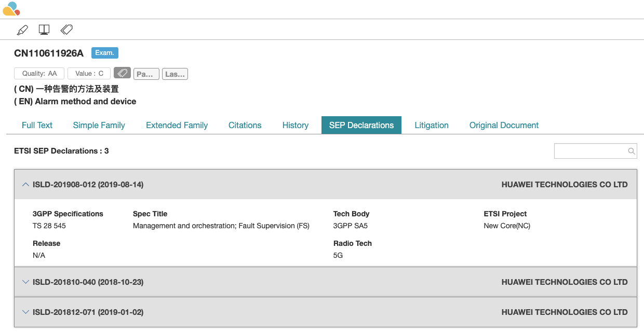Click the colorful app logo

click(x=11, y=9)
